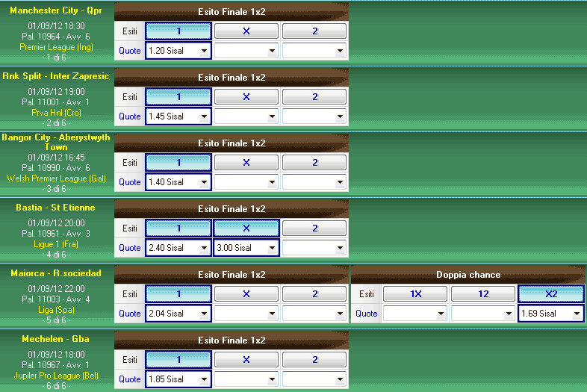Click the Manchester City - Qpr match title

click(x=56, y=10)
